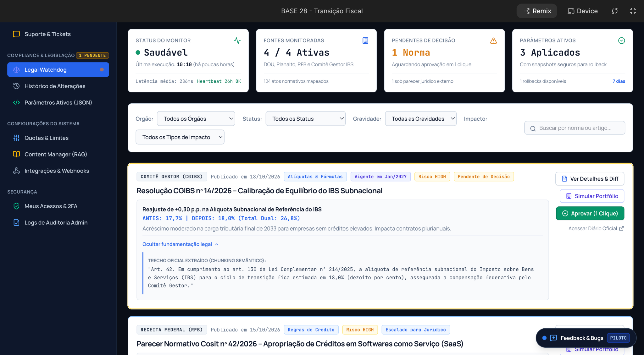The height and width of the screenshot is (355, 644).
Task: Click the heartbeat pulse icon on Status card
Action: (x=237, y=41)
